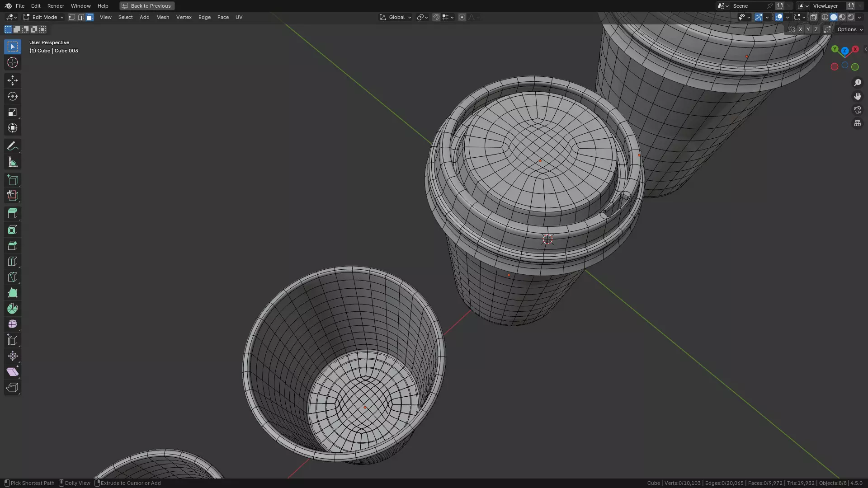
Task: Choose the Scale tool
Action: pos(13,112)
